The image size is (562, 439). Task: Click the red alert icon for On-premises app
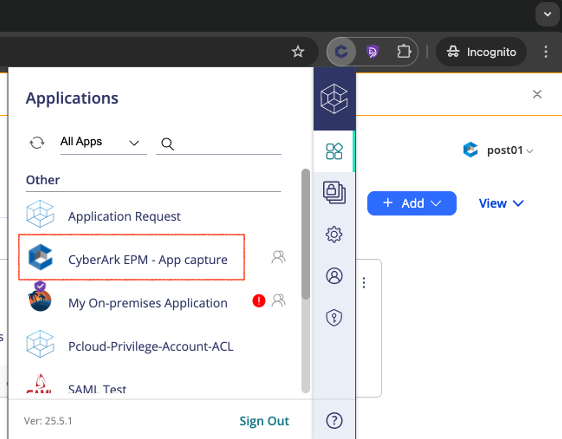click(259, 301)
